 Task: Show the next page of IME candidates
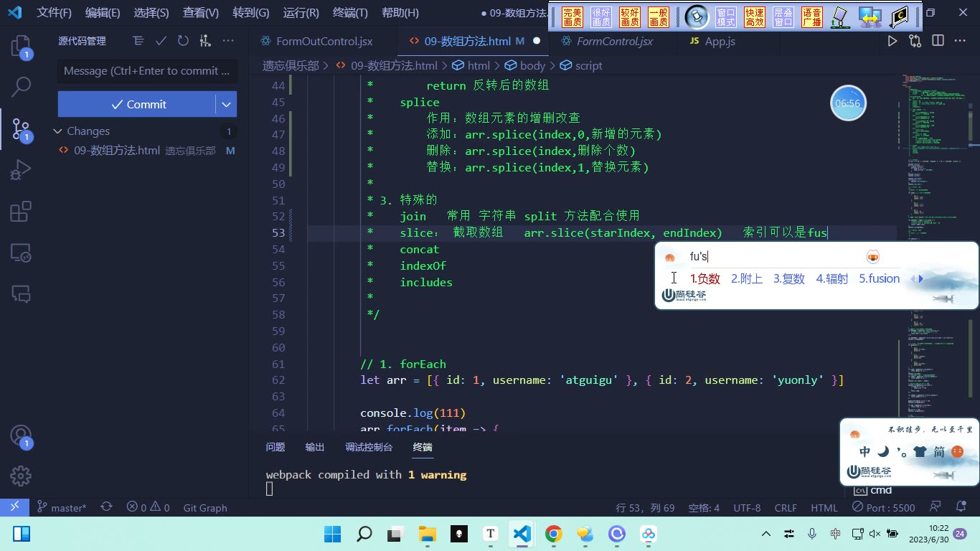click(x=921, y=279)
